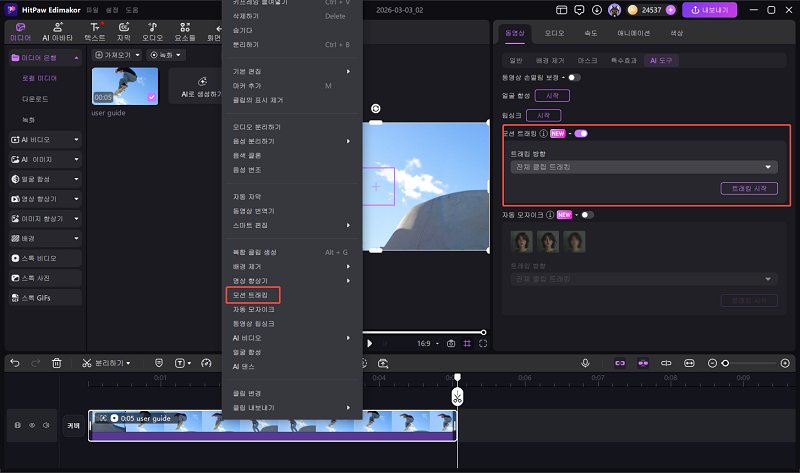Click the user avatar icon in title bar
This screenshot has width=800, height=473.
tap(614, 10)
